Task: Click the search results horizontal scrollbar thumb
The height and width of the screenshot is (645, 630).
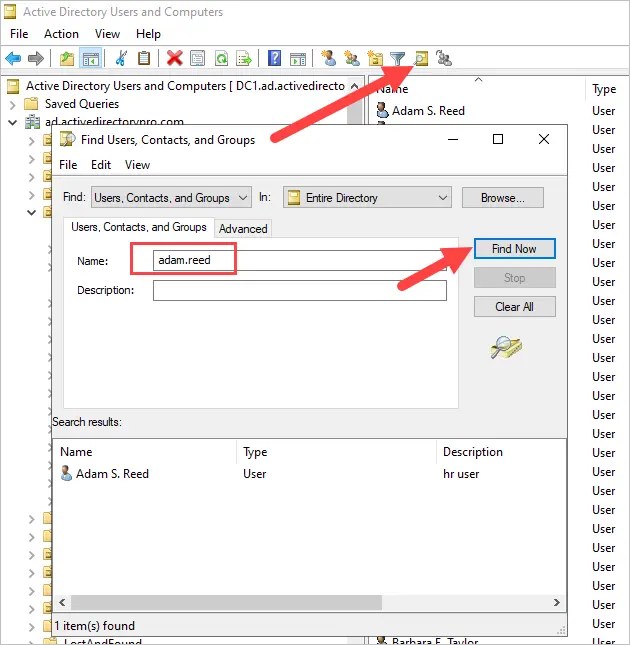Action: [x=226, y=603]
